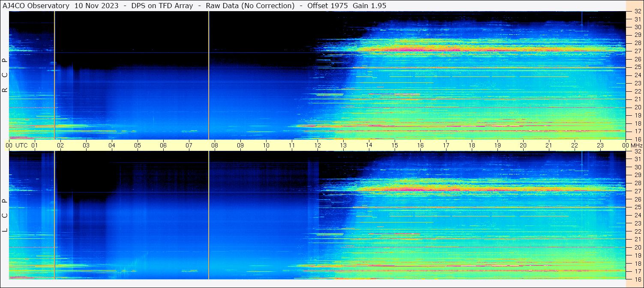Click the vertical 'L C P' panel label
644x288 pixels.
(5, 216)
